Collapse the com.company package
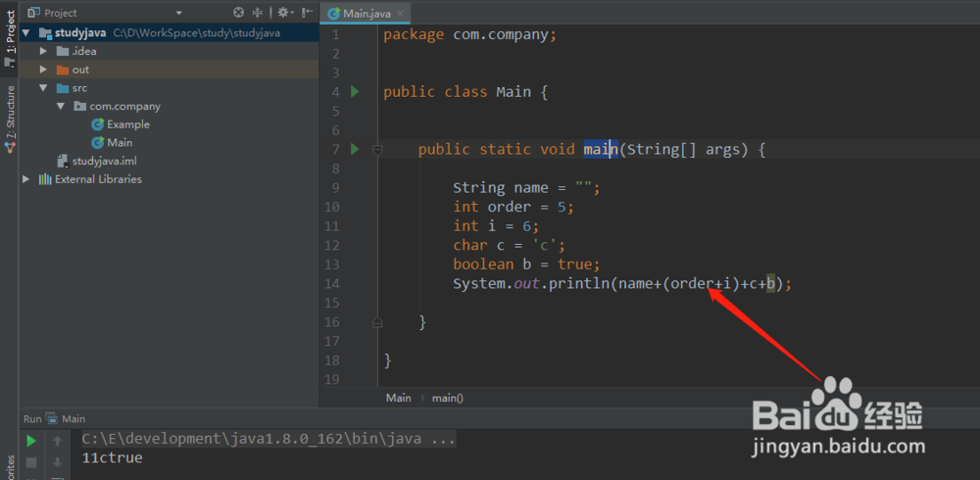 tap(61, 106)
